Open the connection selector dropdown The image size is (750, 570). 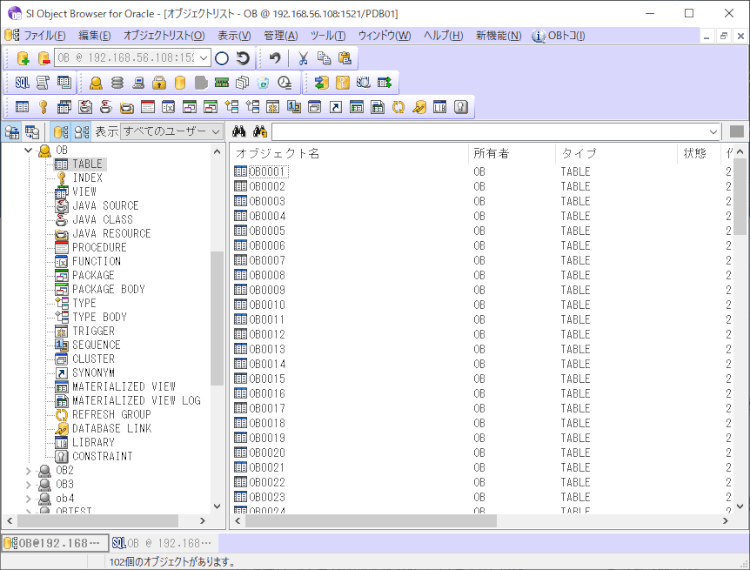coord(203,59)
